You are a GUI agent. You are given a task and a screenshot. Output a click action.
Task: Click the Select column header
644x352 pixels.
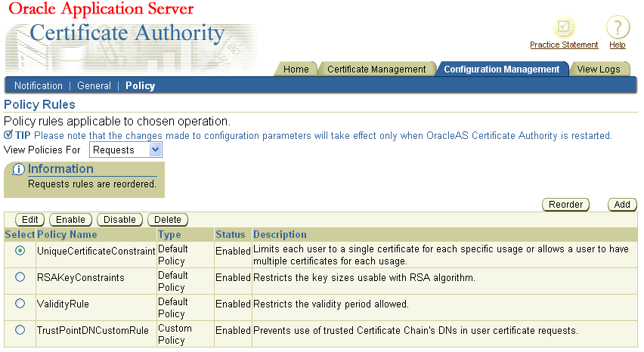(20, 234)
